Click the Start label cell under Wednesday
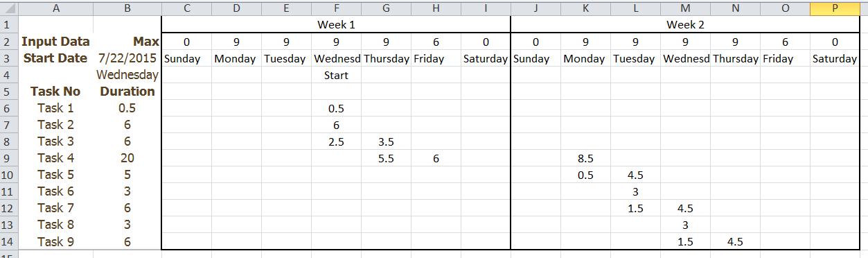The image size is (868, 258). pyautogui.click(x=336, y=75)
